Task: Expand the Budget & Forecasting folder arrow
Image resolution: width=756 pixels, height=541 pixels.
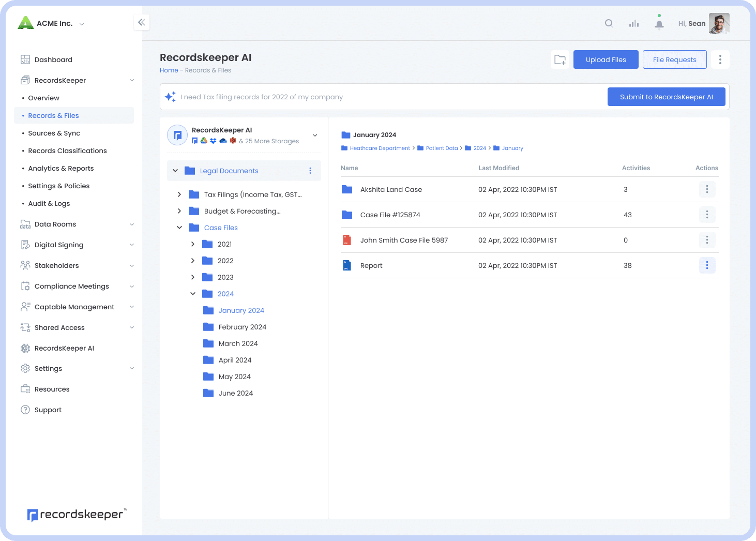Action: (179, 211)
